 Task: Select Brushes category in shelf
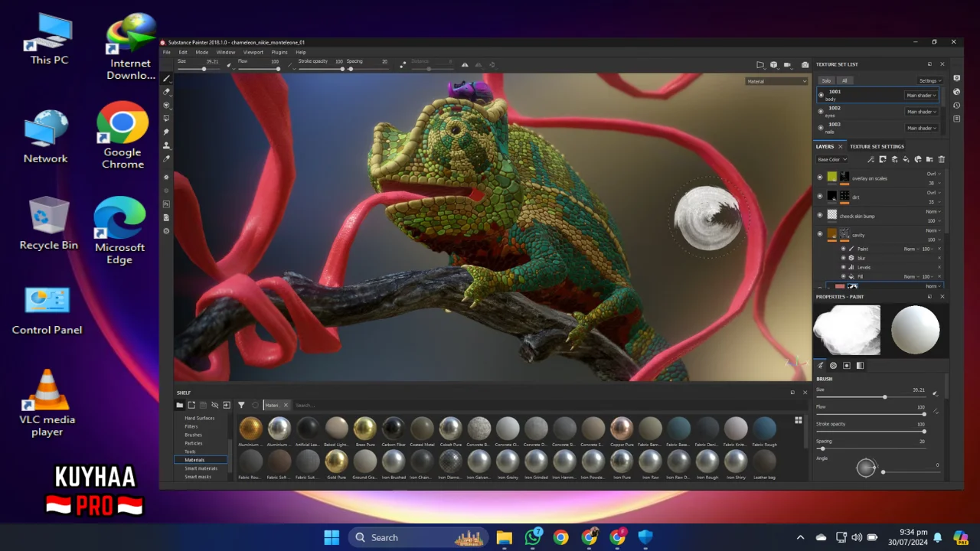[x=193, y=435]
